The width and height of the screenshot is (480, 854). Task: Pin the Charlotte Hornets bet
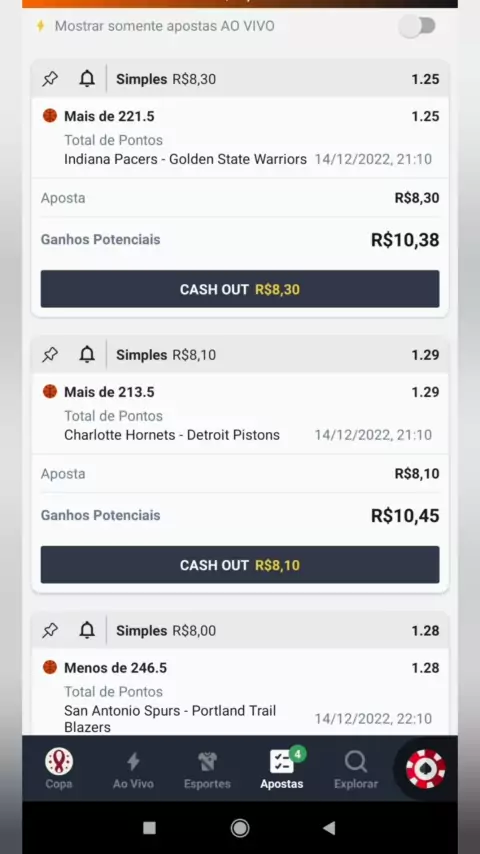point(50,355)
